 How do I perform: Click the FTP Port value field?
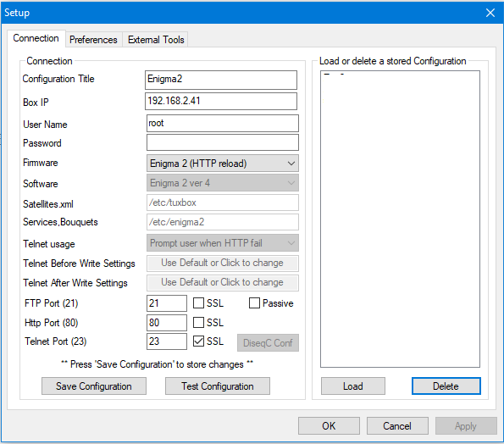(x=167, y=303)
